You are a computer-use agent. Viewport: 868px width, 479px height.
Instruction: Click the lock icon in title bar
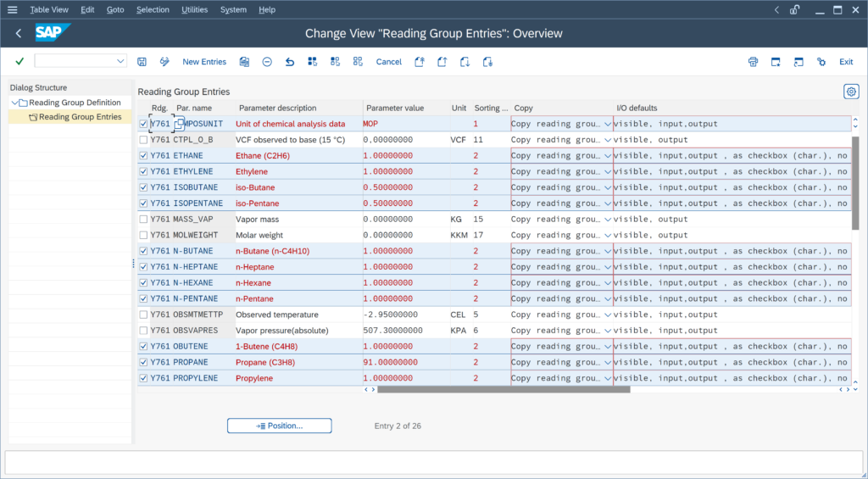point(795,9)
